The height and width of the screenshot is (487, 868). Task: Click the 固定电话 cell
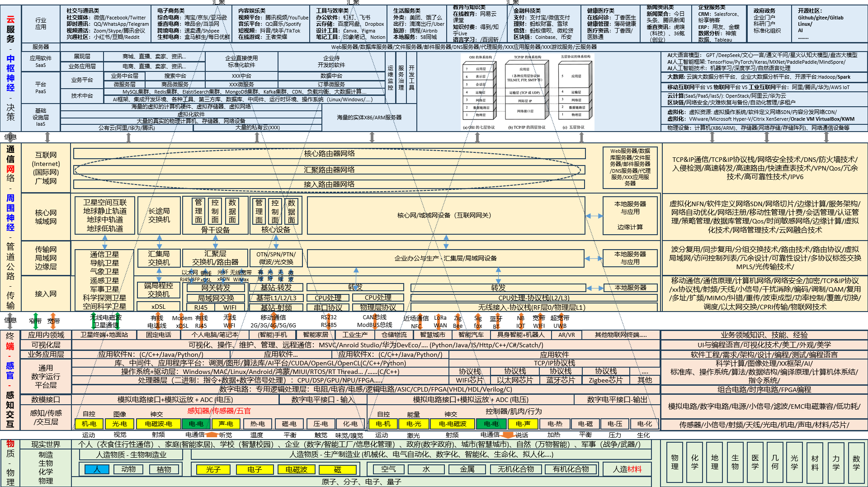pyautogui.click(x=158, y=335)
